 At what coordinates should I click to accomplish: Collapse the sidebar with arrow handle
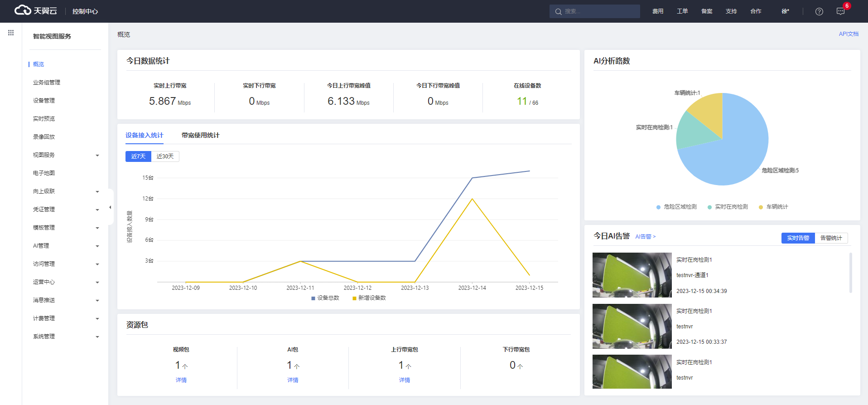click(110, 207)
